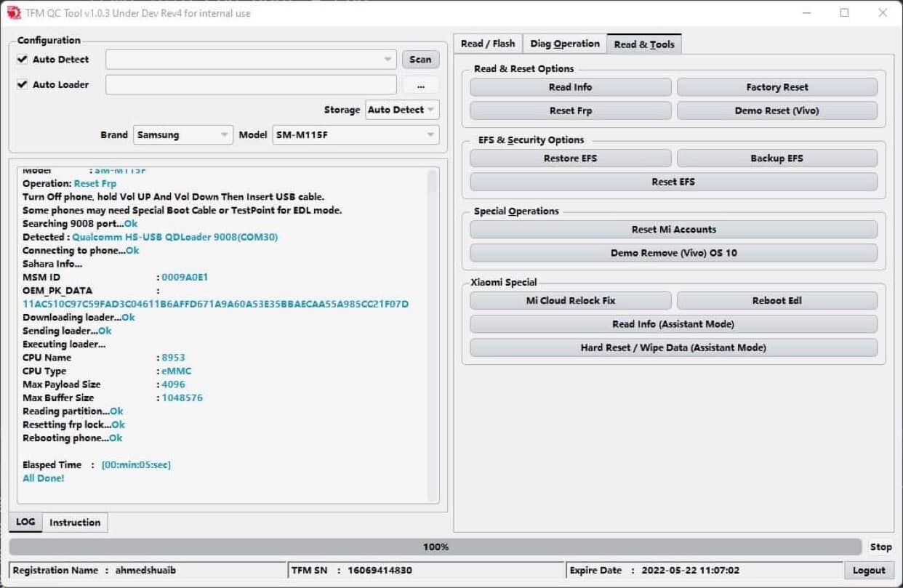903x588 pixels.
Task: Click the Auto Loader path field
Action: 251,85
